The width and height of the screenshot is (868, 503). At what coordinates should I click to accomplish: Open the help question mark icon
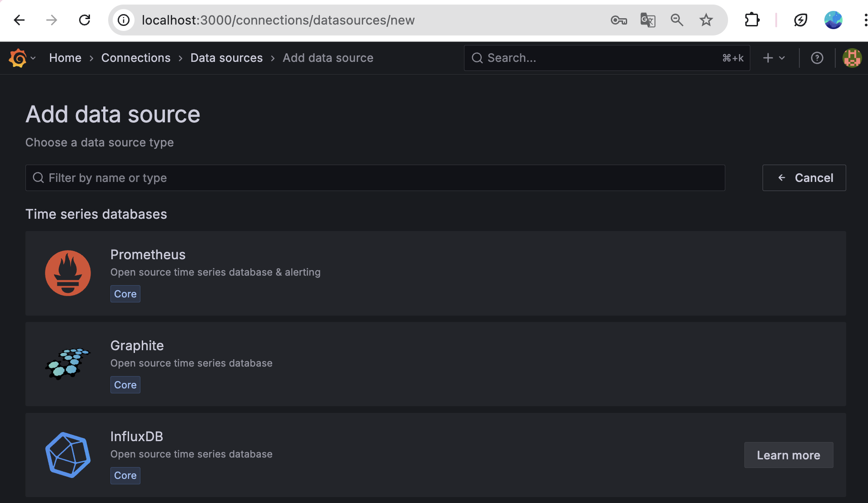coord(817,58)
